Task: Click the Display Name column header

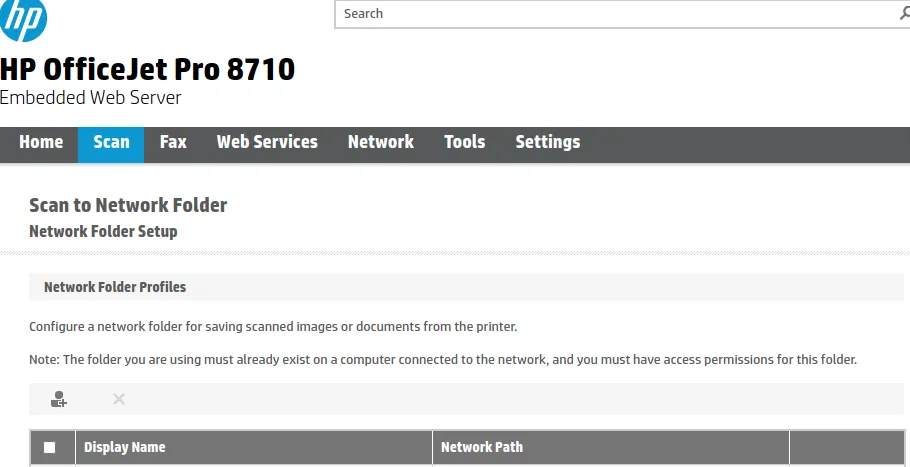Action: (x=254, y=447)
